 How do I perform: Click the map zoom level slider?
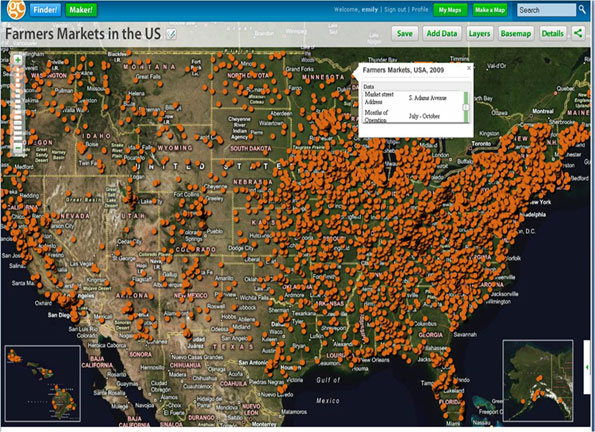[18, 104]
